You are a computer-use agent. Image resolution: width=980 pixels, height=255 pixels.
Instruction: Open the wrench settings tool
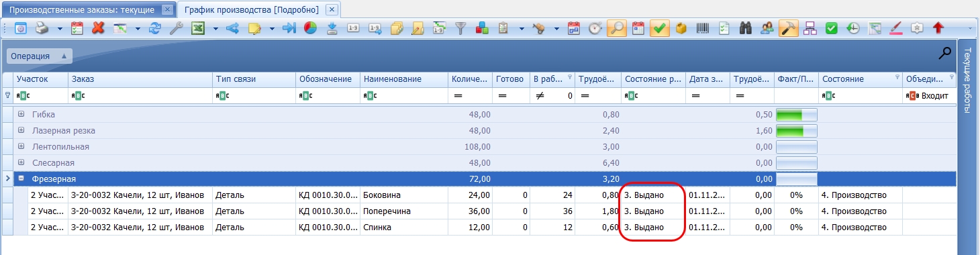tap(176, 28)
